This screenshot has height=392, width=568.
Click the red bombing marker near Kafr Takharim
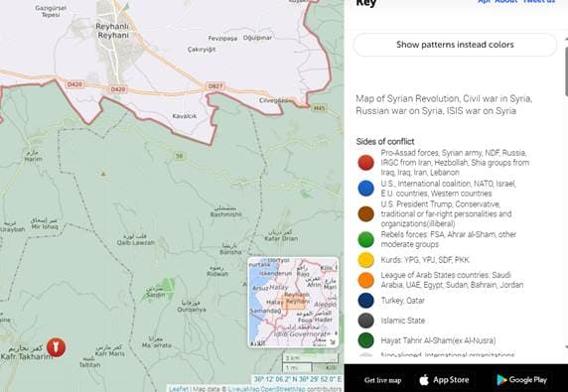(x=57, y=347)
